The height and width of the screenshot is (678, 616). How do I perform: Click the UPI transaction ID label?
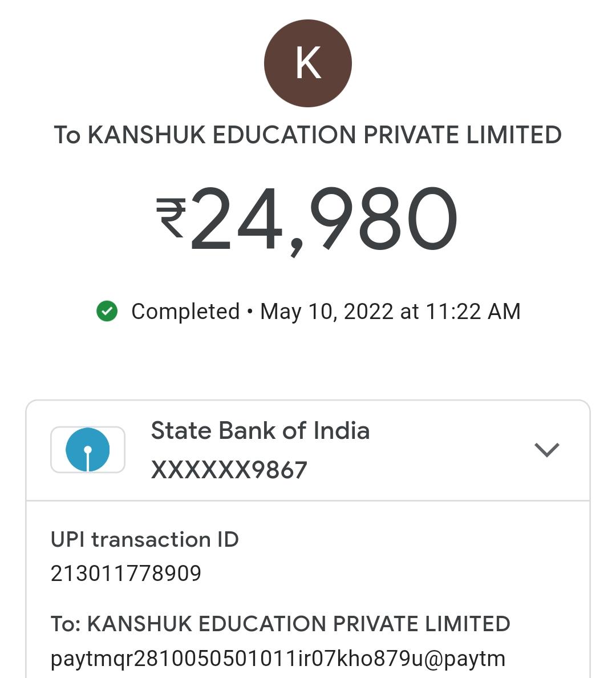(144, 539)
